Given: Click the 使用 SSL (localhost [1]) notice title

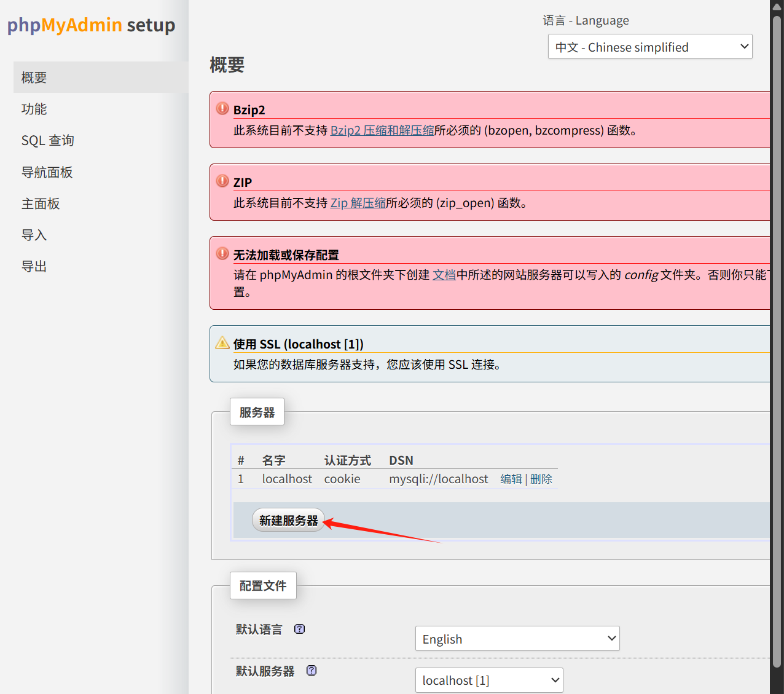Looking at the screenshot, I should 298,344.
